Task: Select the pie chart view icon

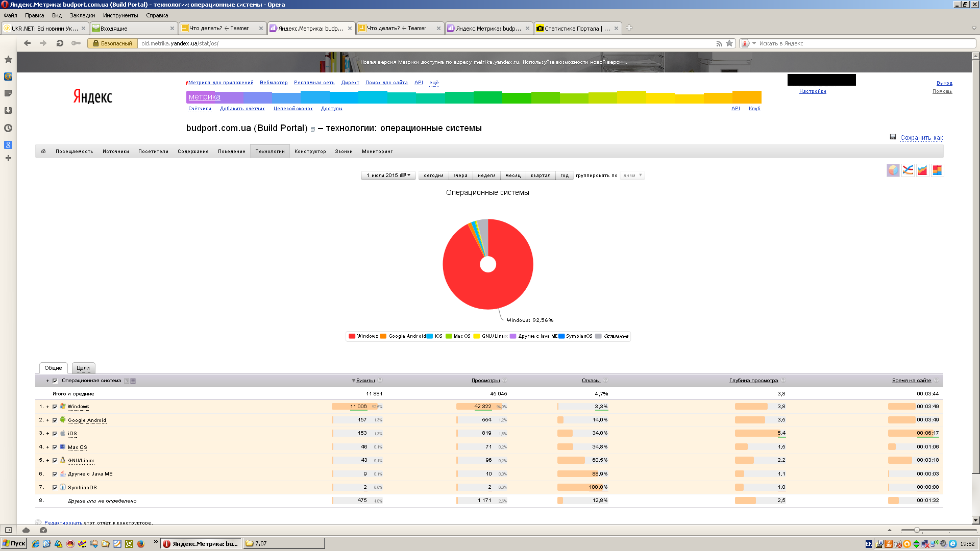Action: tap(893, 170)
